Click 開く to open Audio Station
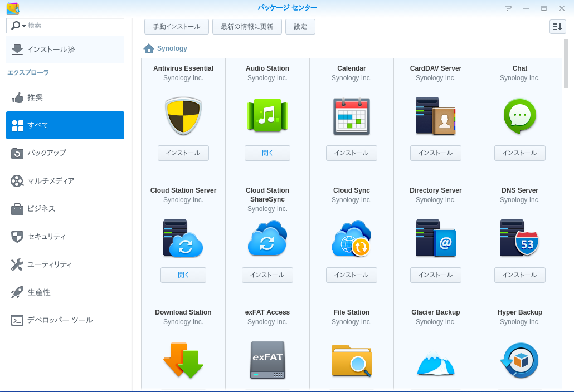This screenshot has width=574, height=392. click(267, 153)
